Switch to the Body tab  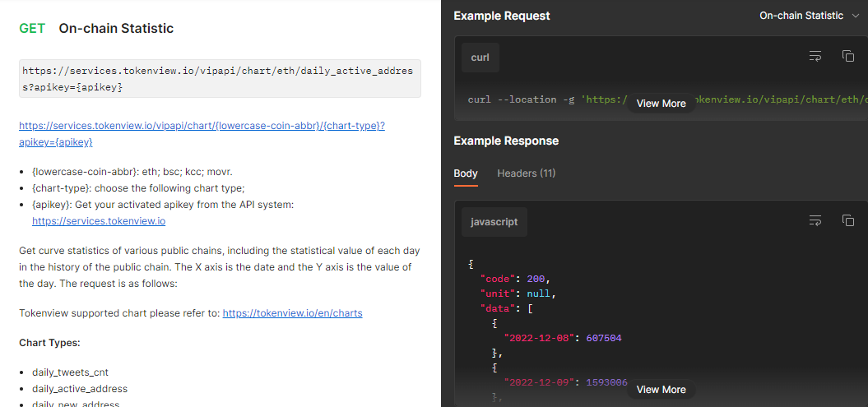click(x=466, y=173)
